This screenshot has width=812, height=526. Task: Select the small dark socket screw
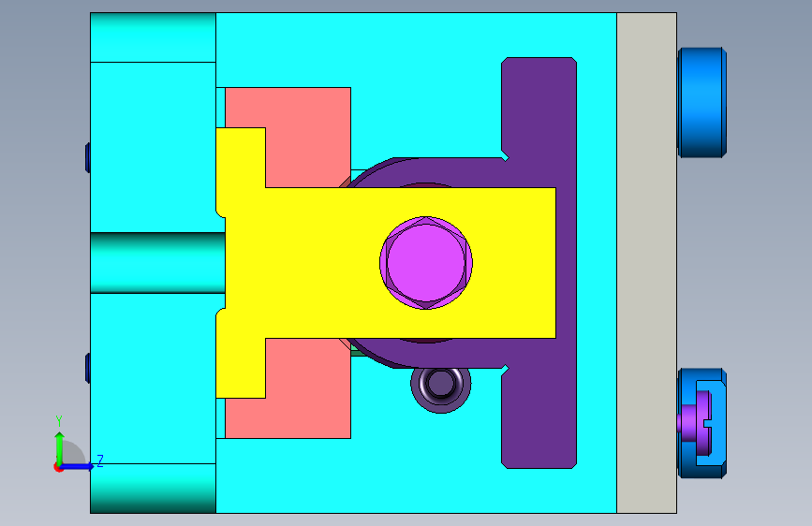441,384
